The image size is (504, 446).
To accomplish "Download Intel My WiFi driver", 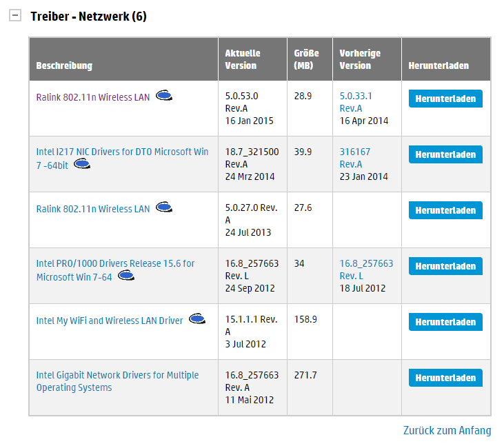I will (445, 322).
